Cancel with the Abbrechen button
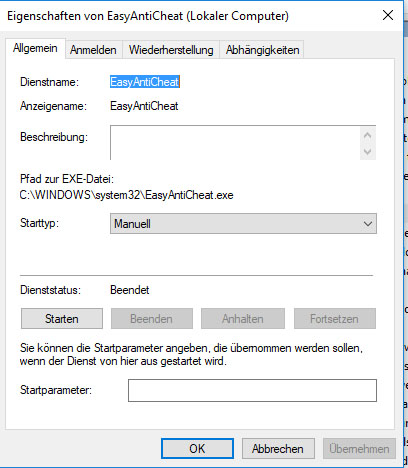This screenshot has width=408, height=468. pyautogui.click(x=278, y=449)
